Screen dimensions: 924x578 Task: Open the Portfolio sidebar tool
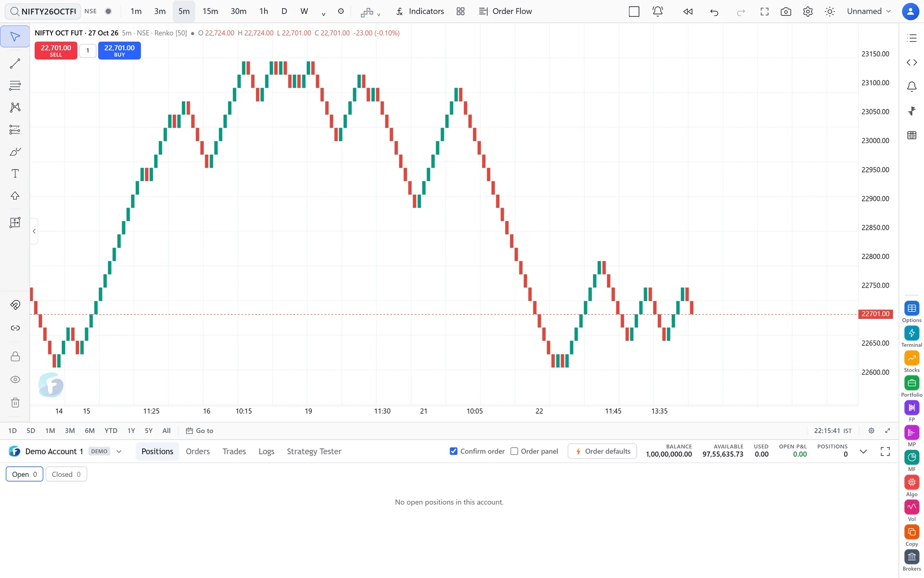point(911,386)
